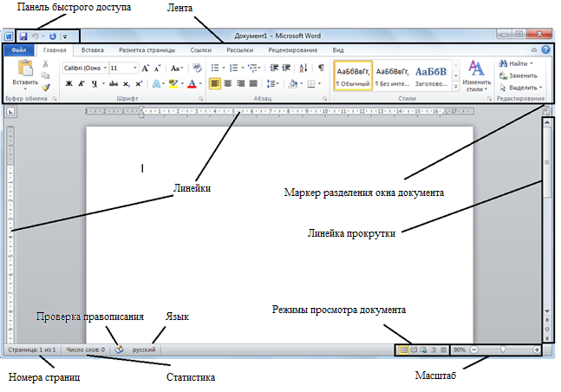Click Страница: 1 из 1 in status bar

pyautogui.click(x=32, y=350)
